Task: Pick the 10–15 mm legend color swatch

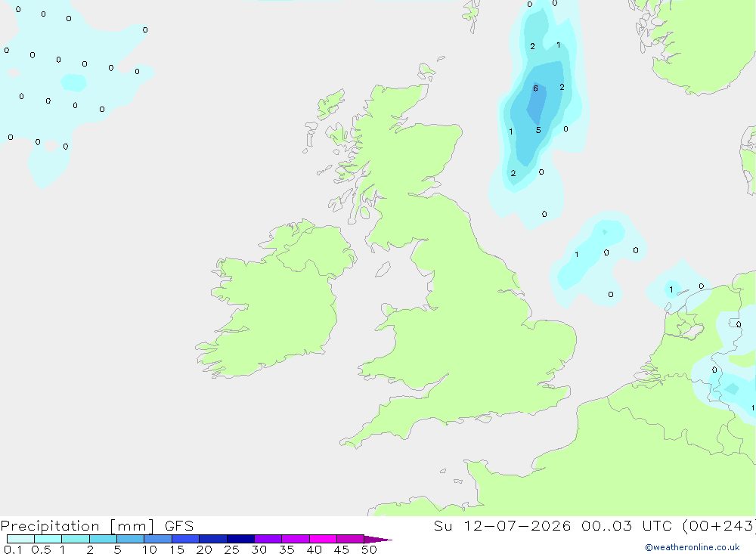Action: pos(158,539)
